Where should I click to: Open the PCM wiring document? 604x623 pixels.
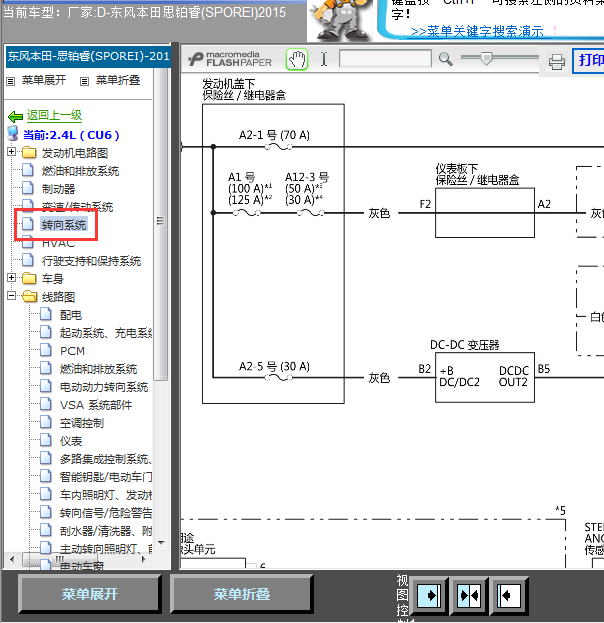(72, 351)
